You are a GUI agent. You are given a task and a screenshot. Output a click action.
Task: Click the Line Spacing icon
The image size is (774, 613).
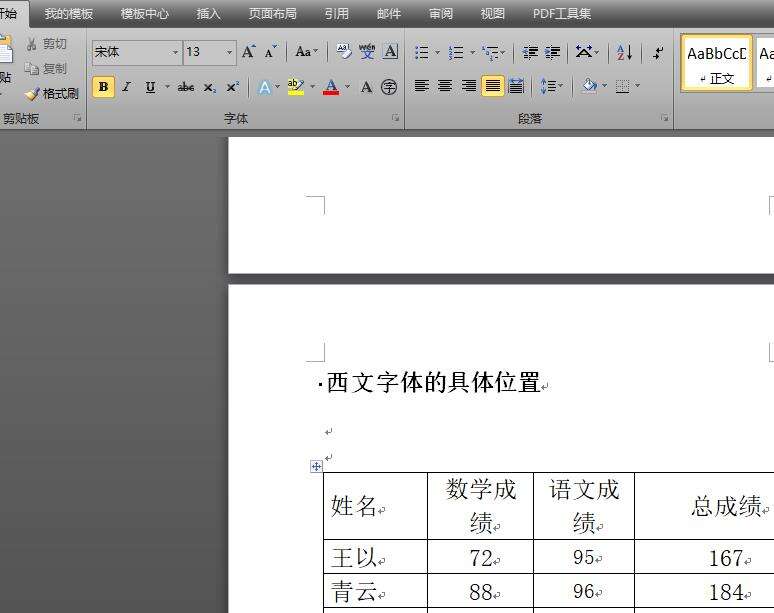click(x=548, y=86)
